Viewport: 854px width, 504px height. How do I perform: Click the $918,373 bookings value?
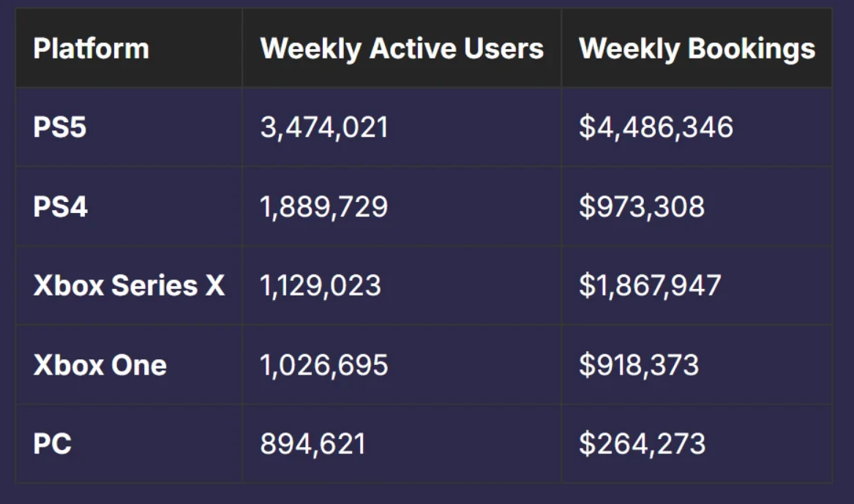click(x=639, y=365)
